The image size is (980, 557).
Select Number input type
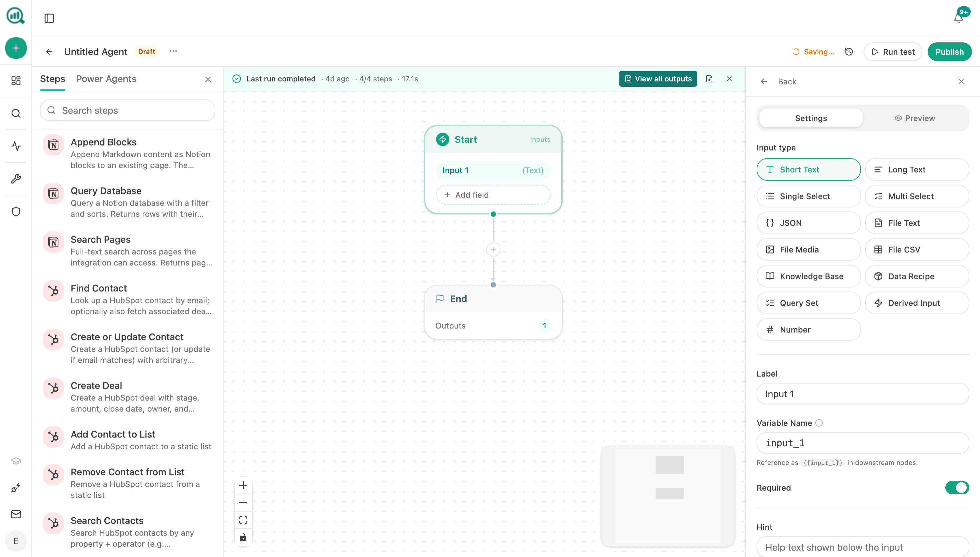click(x=809, y=330)
